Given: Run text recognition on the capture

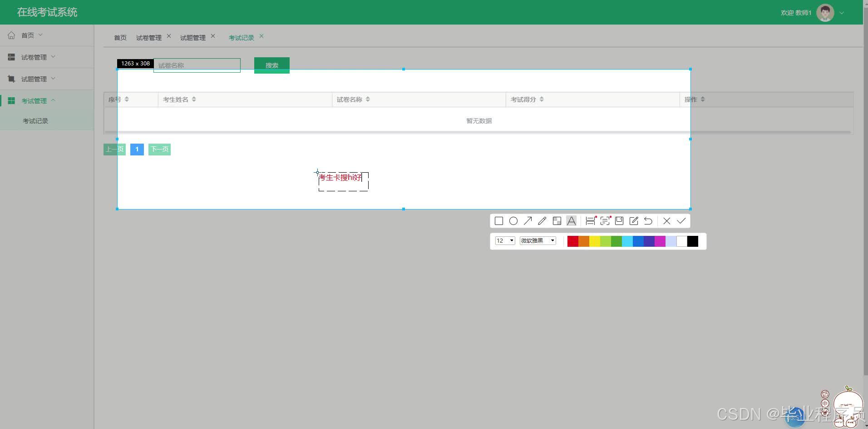Looking at the screenshot, I should [x=605, y=221].
